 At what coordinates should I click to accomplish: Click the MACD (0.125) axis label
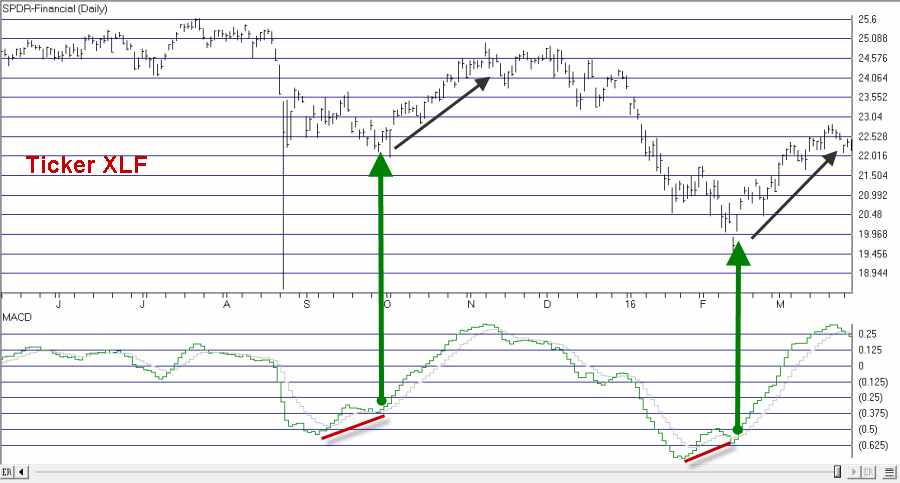(x=872, y=382)
